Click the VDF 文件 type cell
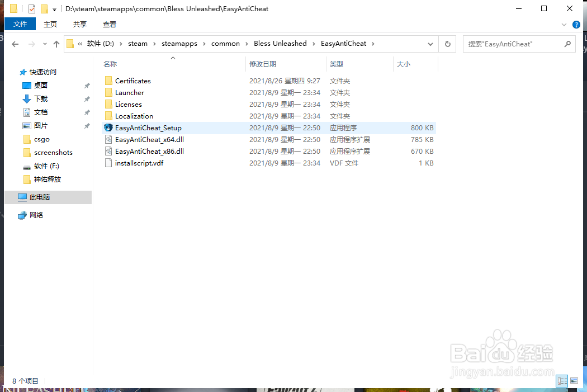This screenshot has width=587, height=392. click(344, 163)
